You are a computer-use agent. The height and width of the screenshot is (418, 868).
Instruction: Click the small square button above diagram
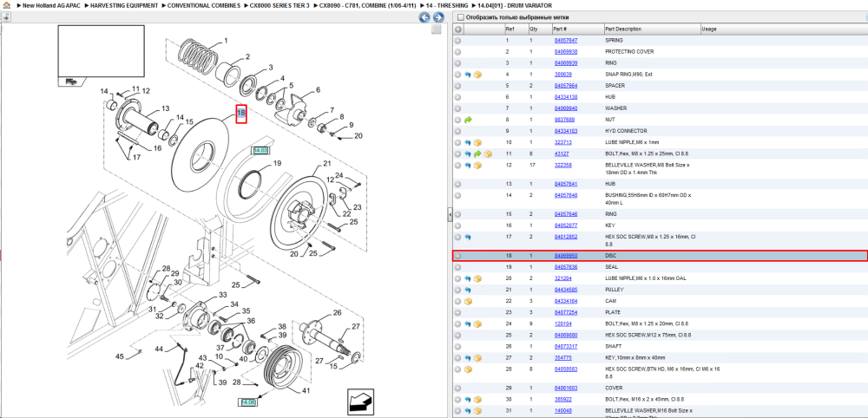pos(437,29)
